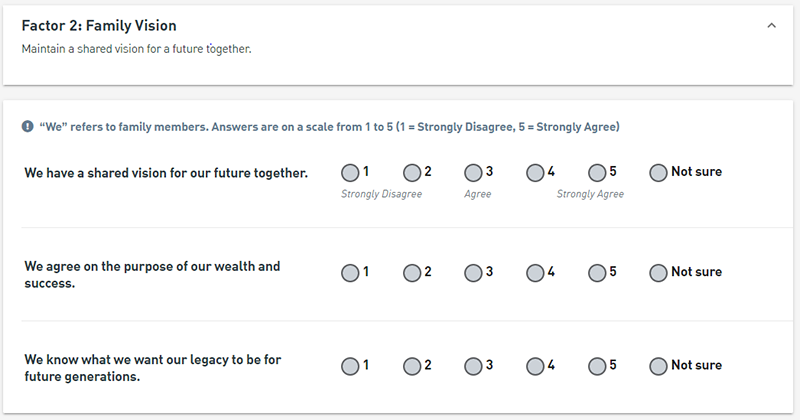Viewport: 800px width, 420px height.
Task: Select 3 for legacy statement
Action: [473, 366]
